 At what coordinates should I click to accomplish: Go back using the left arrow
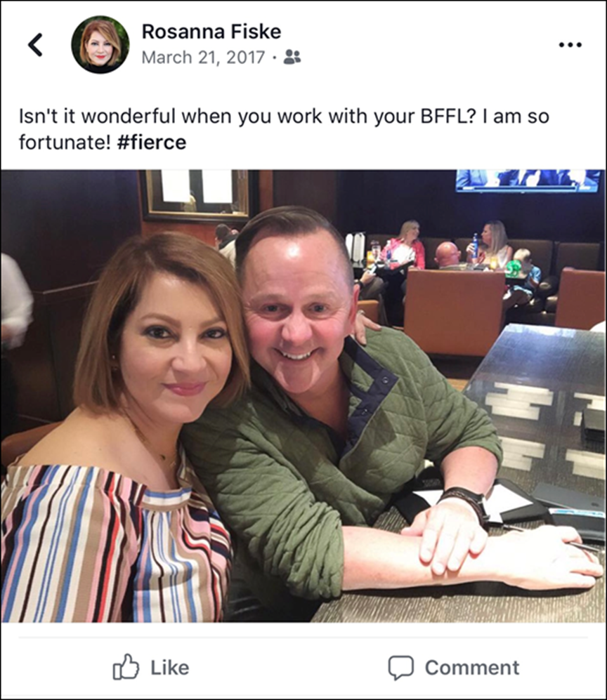point(35,45)
